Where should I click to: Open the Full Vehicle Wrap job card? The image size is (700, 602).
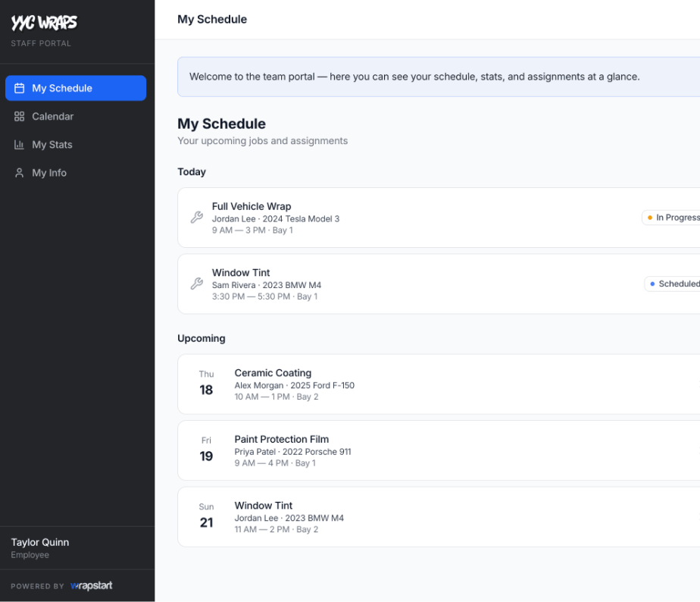point(439,218)
